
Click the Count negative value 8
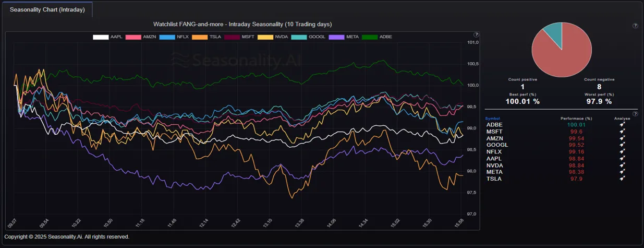click(x=599, y=87)
